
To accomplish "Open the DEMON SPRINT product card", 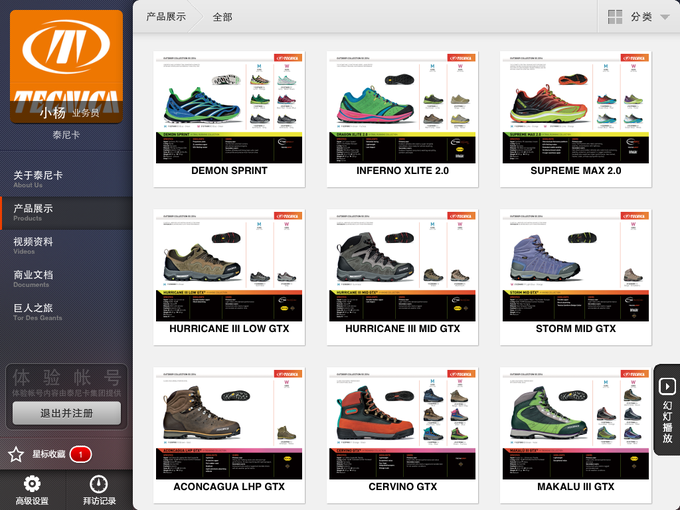I will click(229, 119).
